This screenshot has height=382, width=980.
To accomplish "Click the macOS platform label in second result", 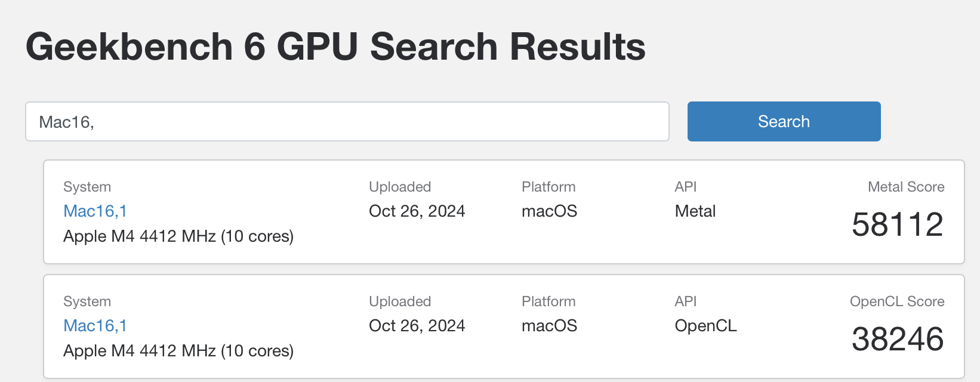I will 548,325.
